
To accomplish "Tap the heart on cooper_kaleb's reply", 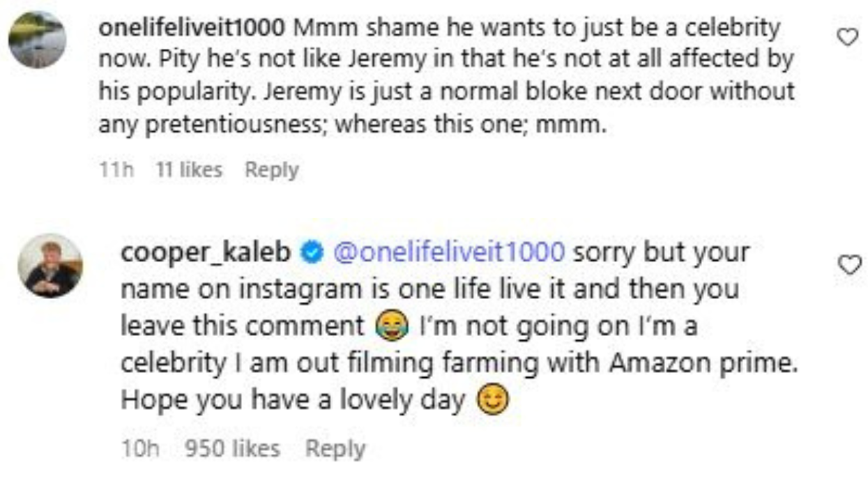I will (x=848, y=264).
